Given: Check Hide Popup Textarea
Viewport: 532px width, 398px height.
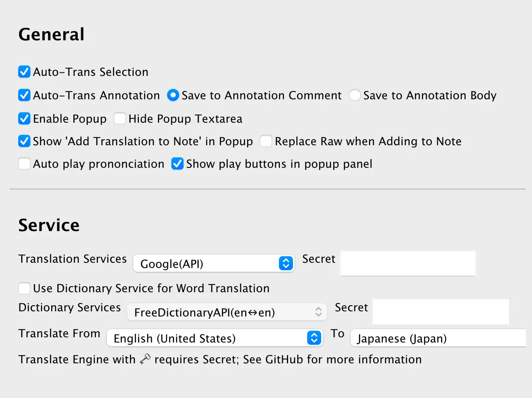Looking at the screenshot, I should (120, 119).
